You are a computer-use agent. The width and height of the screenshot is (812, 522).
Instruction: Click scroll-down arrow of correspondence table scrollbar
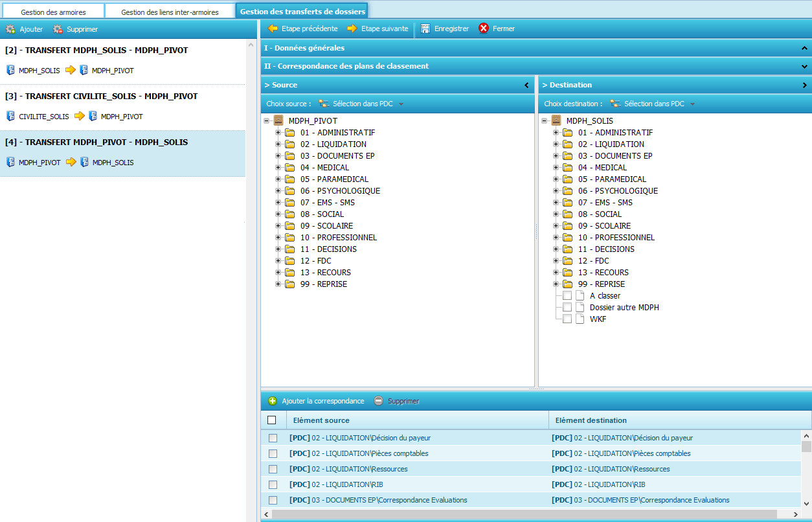click(806, 503)
